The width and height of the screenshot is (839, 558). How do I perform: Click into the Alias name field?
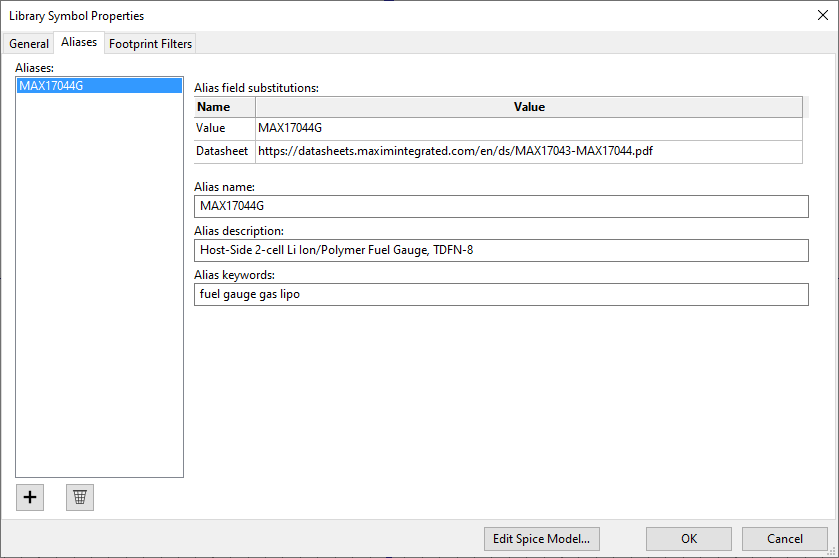click(x=500, y=206)
